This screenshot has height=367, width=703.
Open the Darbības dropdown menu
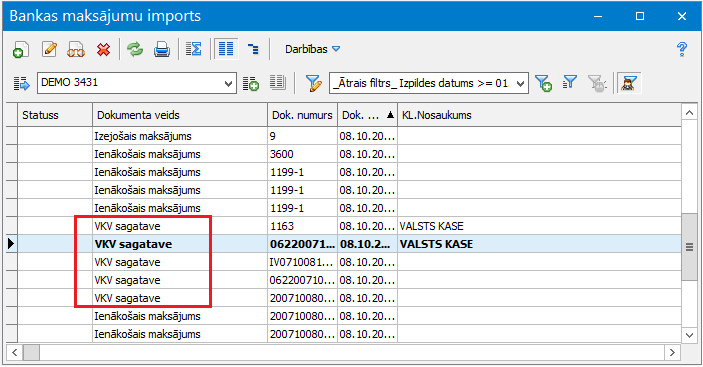coord(312,49)
